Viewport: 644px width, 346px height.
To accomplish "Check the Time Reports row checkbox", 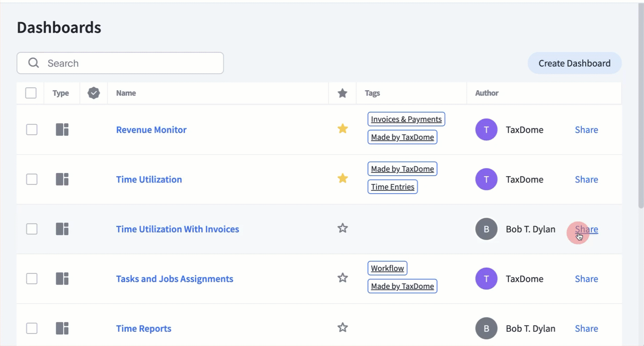I will tap(32, 329).
